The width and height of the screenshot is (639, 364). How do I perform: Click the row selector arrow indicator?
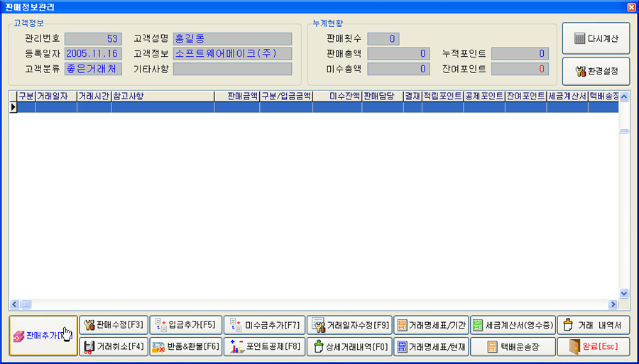[x=13, y=107]
